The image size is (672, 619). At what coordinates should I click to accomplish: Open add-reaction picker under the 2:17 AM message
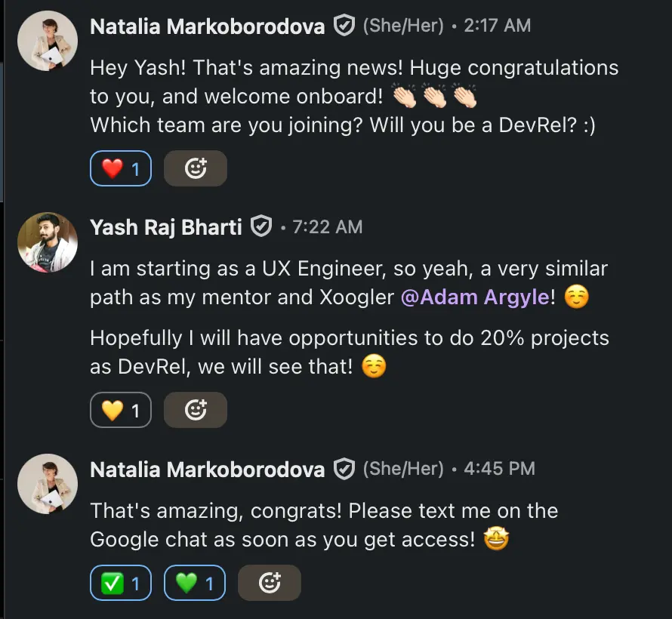[x=196, y=169]
